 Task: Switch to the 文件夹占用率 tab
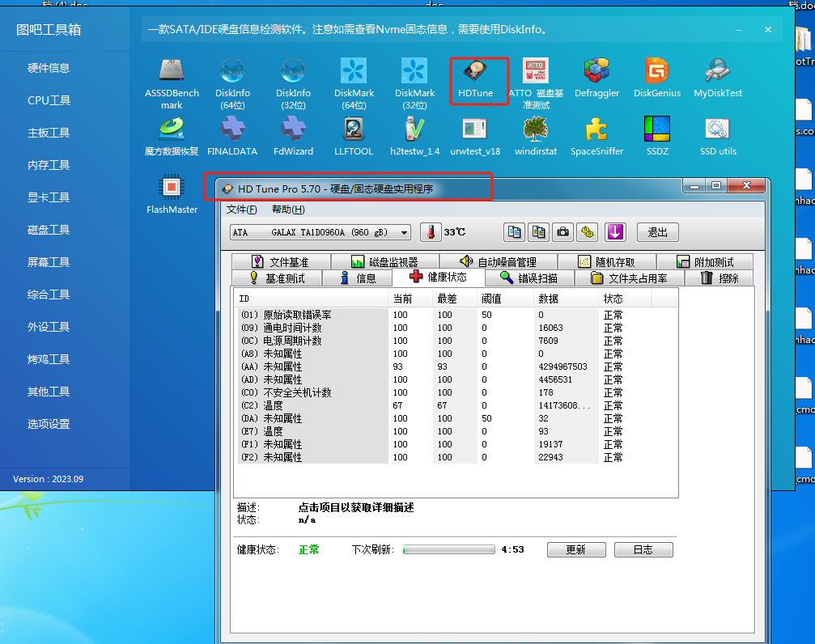tap(630, 278)
